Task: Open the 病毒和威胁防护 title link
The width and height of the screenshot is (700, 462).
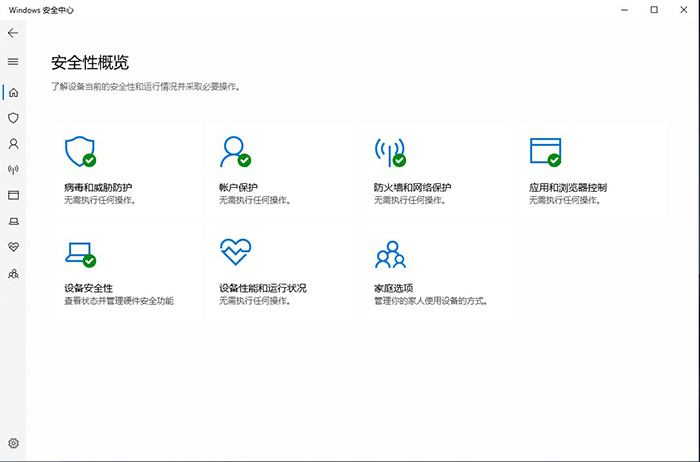Action: [x=98, y=187]
